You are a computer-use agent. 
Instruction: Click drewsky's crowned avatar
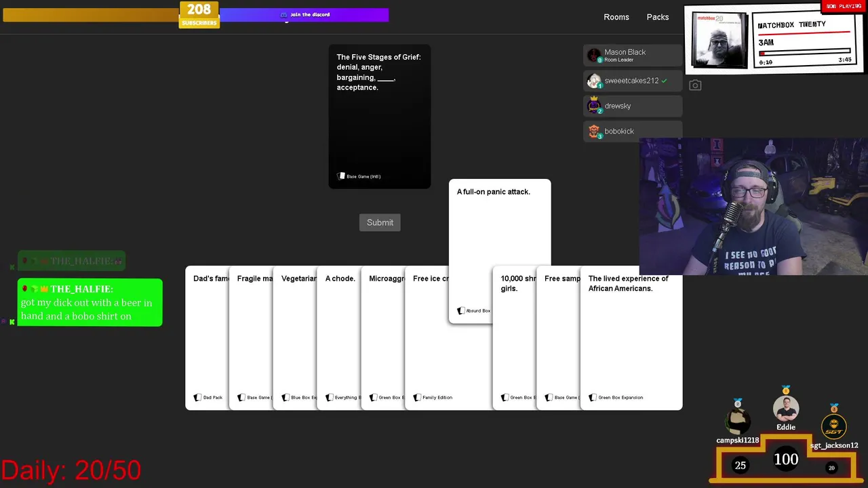pos(594,106)
